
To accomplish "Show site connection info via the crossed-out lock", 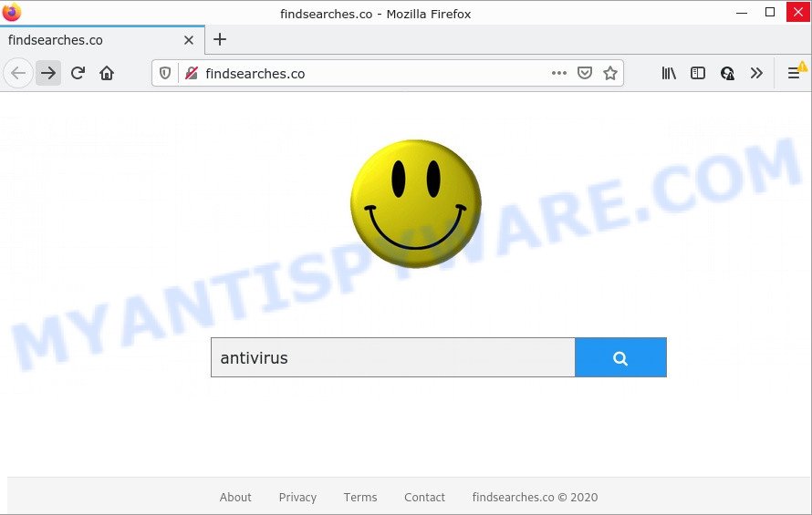I will tap(192, 73).
